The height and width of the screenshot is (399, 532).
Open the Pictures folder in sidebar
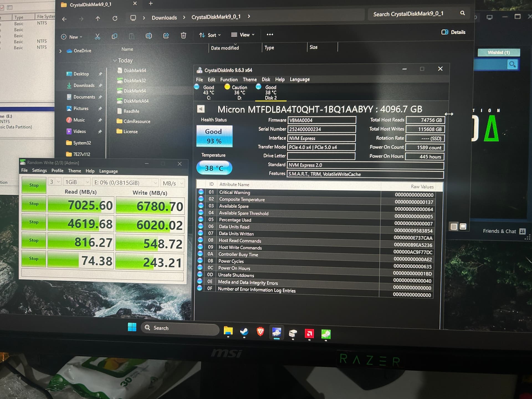point(81,109)
